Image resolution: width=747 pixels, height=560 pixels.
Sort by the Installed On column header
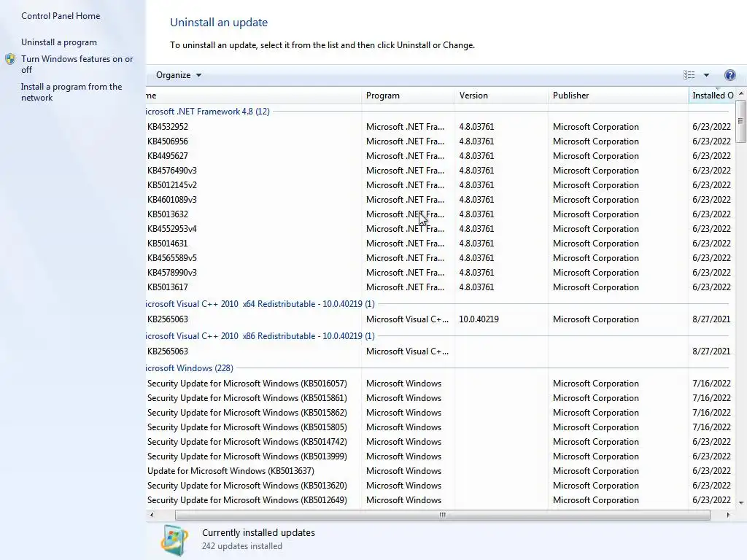coord(712,96)
